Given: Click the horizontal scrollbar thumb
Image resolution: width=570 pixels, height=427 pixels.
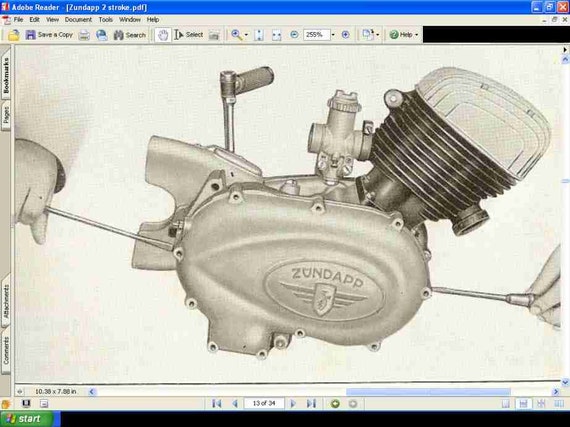Looking at the screenshot, I should (428, 391).
